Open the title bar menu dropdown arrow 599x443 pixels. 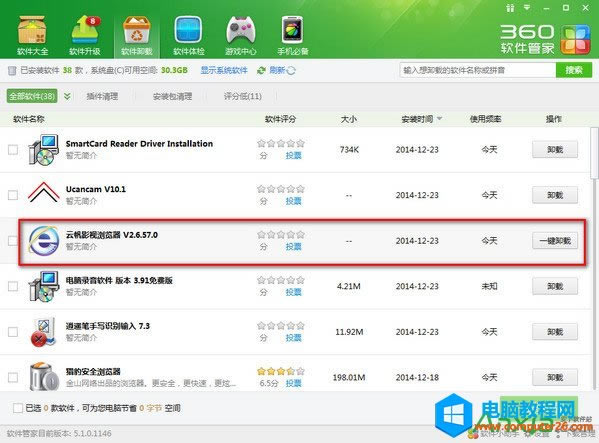tap(527, 8)
